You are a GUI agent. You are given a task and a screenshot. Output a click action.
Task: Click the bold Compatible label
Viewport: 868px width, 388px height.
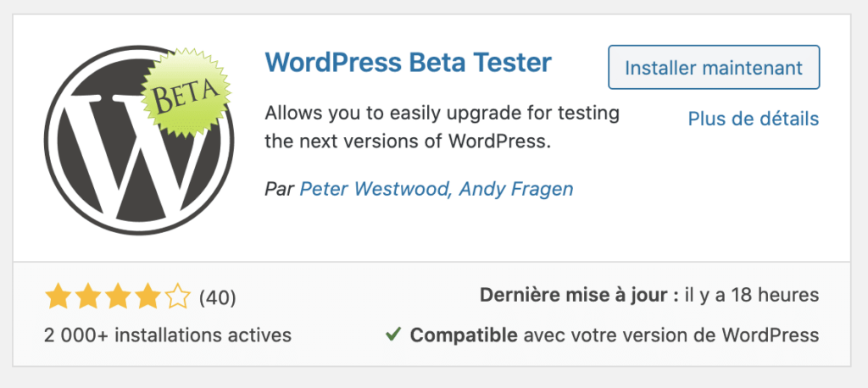(464, 335)
